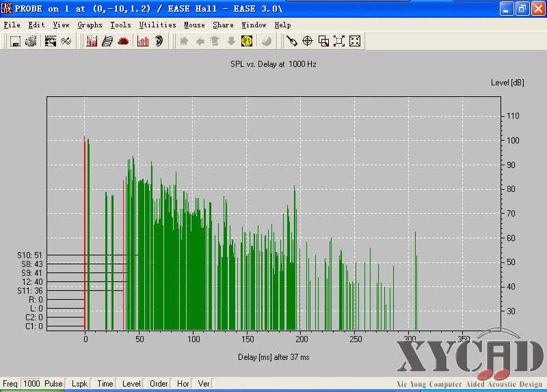
Task: Click the S10: 51 loudspeaker label
Action: tap(29, 255)
